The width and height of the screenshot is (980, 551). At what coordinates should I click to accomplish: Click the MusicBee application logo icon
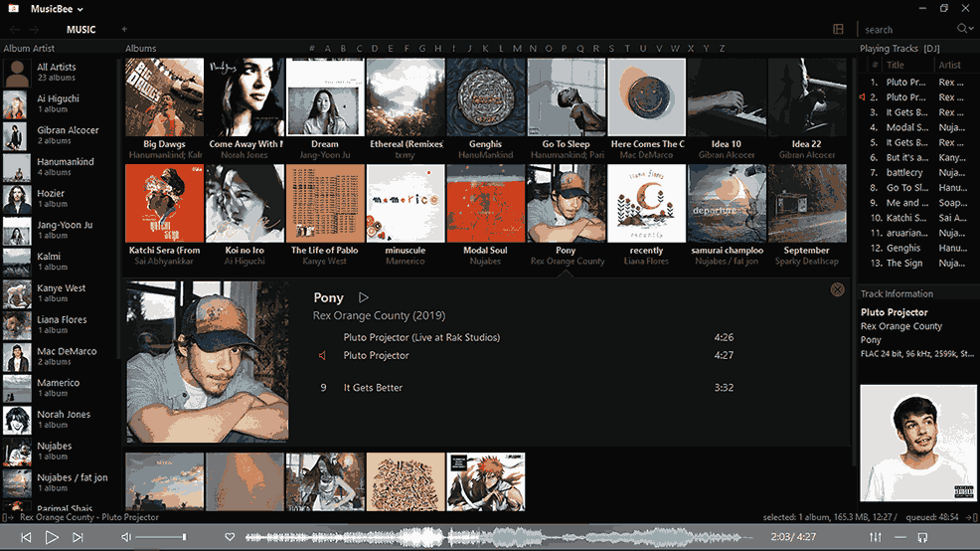[x=13, y=9]
